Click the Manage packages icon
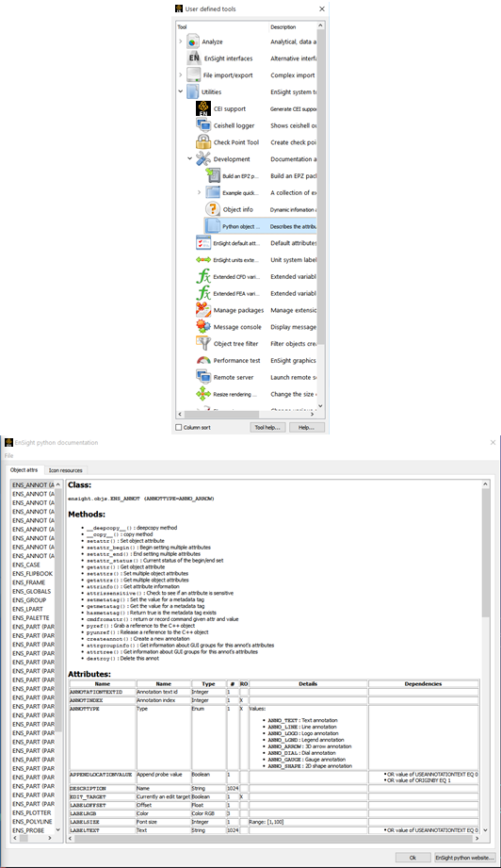501x868 pixels. 203,310
